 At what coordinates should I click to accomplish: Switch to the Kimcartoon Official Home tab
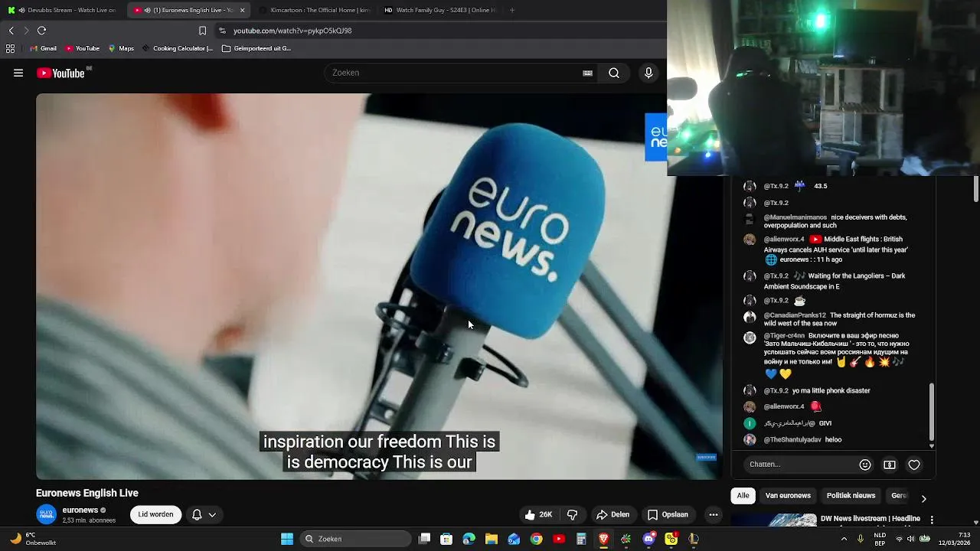tap(314, 10)
